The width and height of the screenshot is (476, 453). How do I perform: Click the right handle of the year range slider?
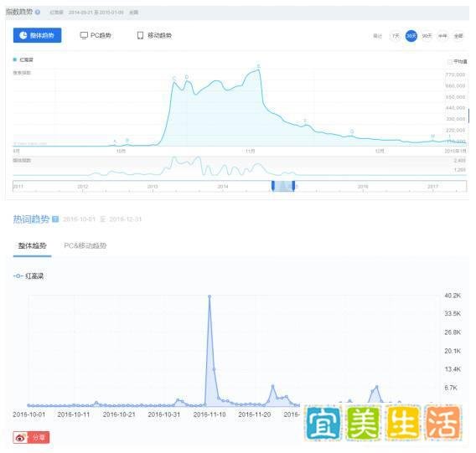coord(293,186)
